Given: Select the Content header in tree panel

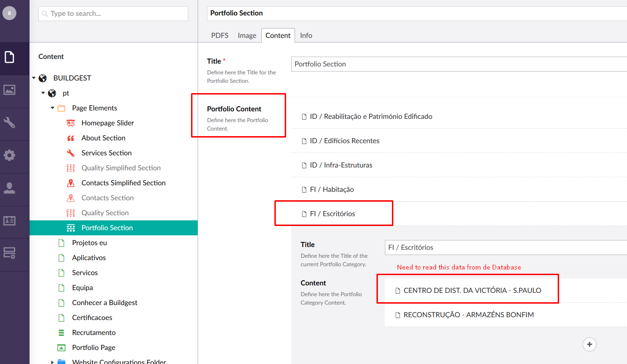Looking at the screenshot, I should coord(51,57).
